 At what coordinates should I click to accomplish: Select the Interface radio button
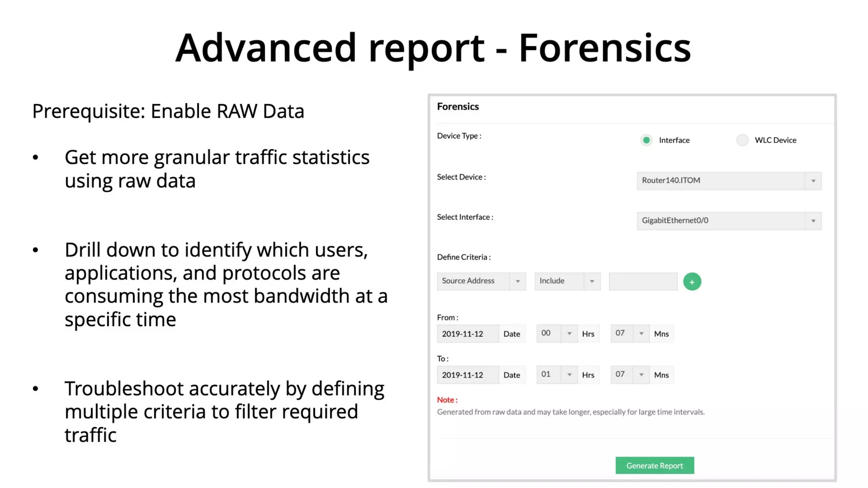646,140
